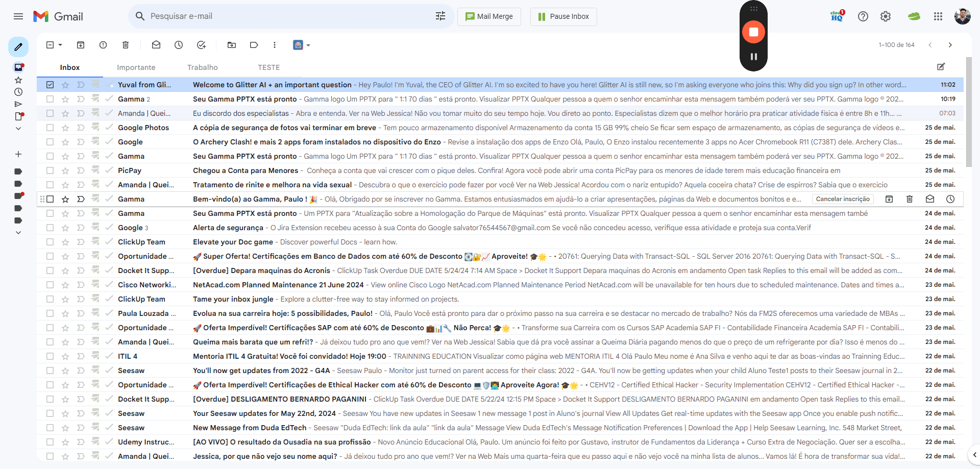Open Snoozed clock icon in left sidebar
The width and height of the screenshot is (980, 469).
(18, 92)
